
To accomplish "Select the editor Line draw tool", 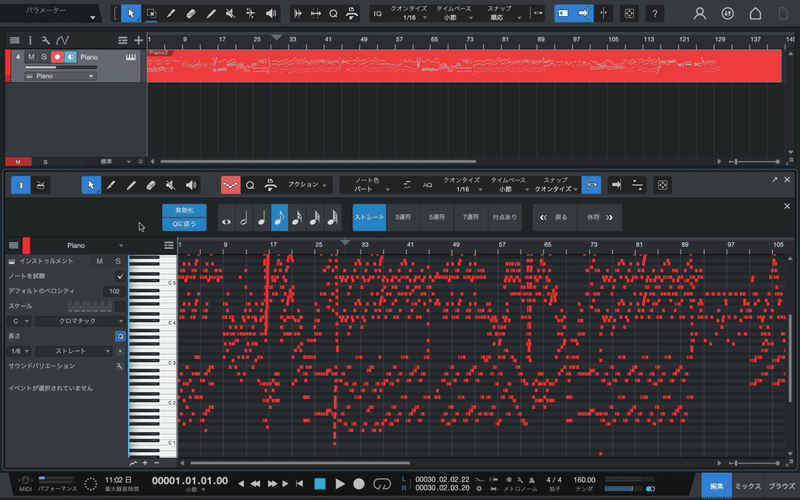I will pos(131,185).
